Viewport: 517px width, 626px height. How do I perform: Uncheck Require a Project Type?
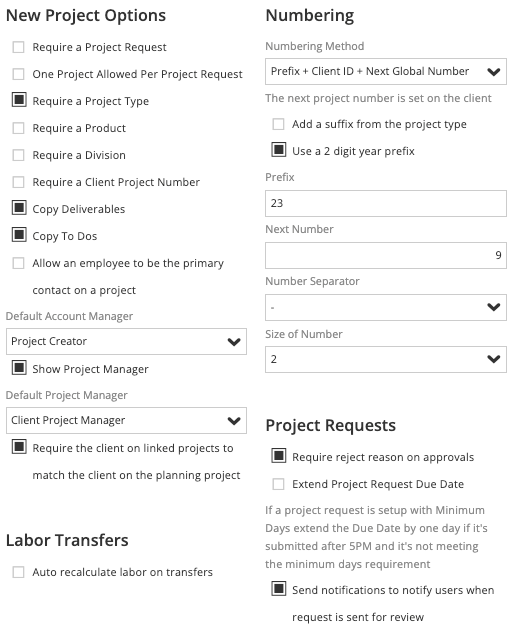click(19, 100)
